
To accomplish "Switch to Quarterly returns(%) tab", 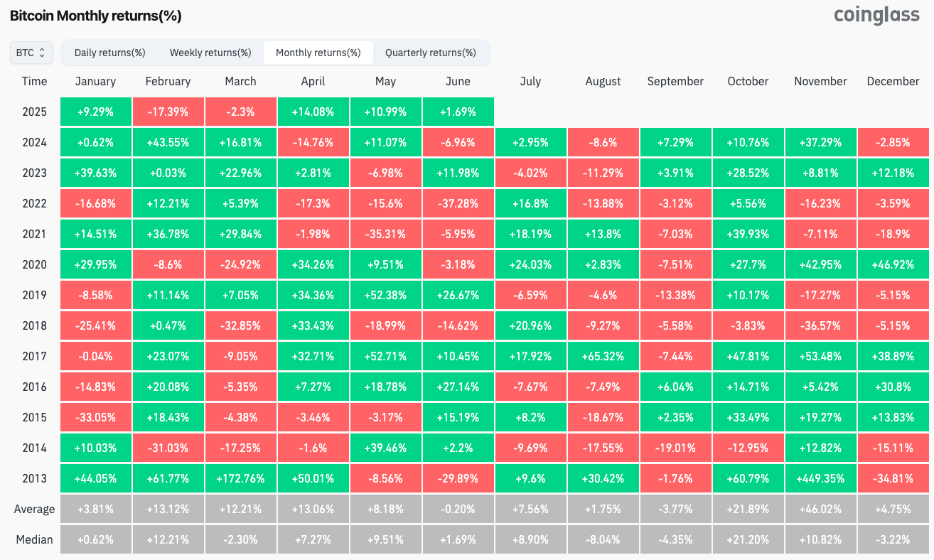I will click(430, 53).
